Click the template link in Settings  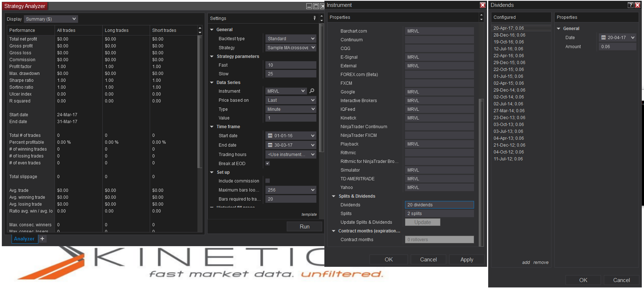309,214
